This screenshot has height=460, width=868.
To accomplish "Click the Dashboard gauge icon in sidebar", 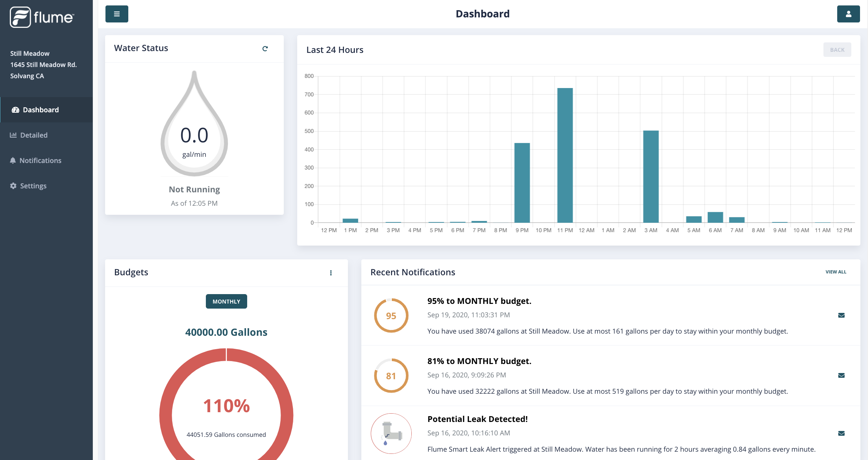I will point(15,110).
